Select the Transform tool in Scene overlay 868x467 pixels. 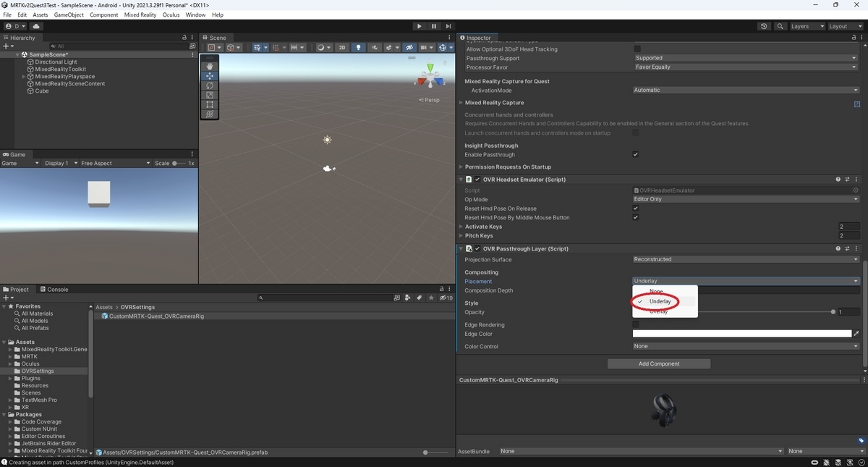click(x=210, y=114)
